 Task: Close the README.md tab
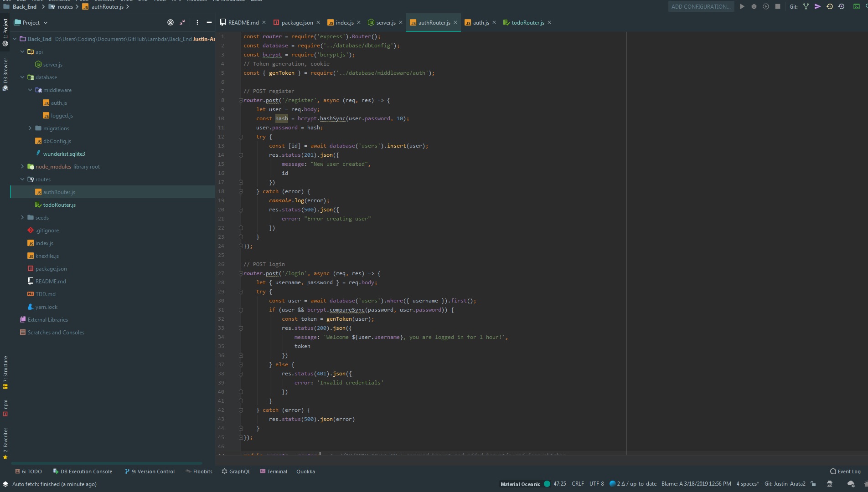(x=264, y=22)
